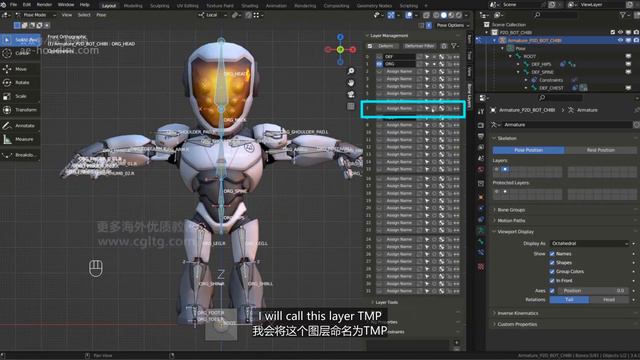Expand the Bone Groups section
640x360 pixels.
click(x=510, y=210)
